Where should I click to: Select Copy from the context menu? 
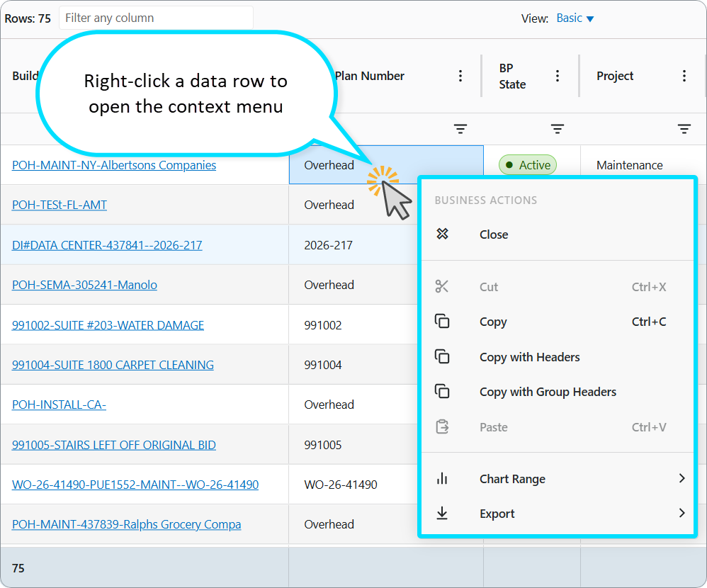click(558, 322)
